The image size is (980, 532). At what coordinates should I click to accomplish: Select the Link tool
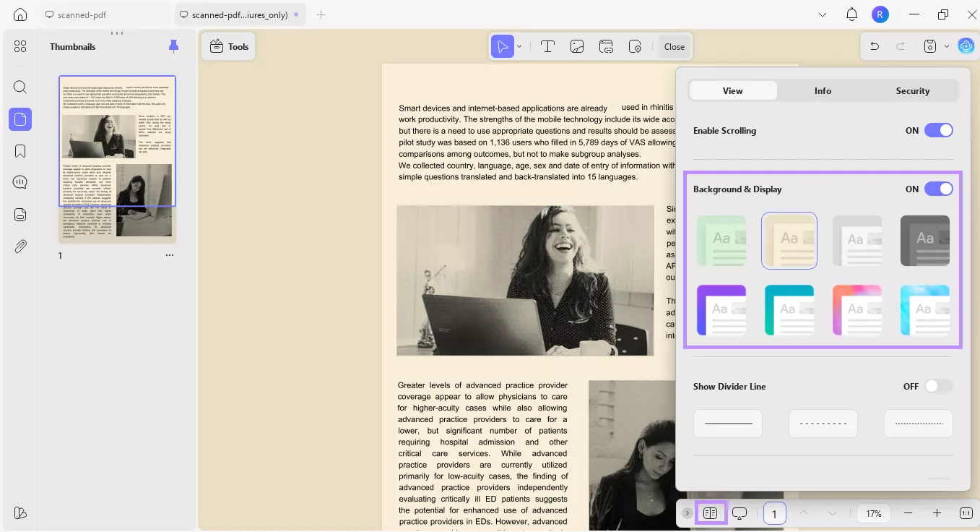pyautogui.click(x=605, y=46)
